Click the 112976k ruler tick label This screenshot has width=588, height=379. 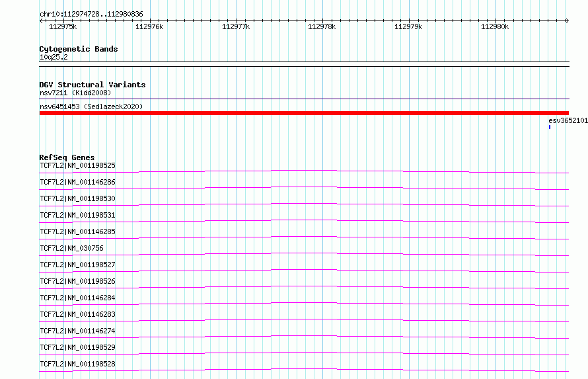click(149, 26)
